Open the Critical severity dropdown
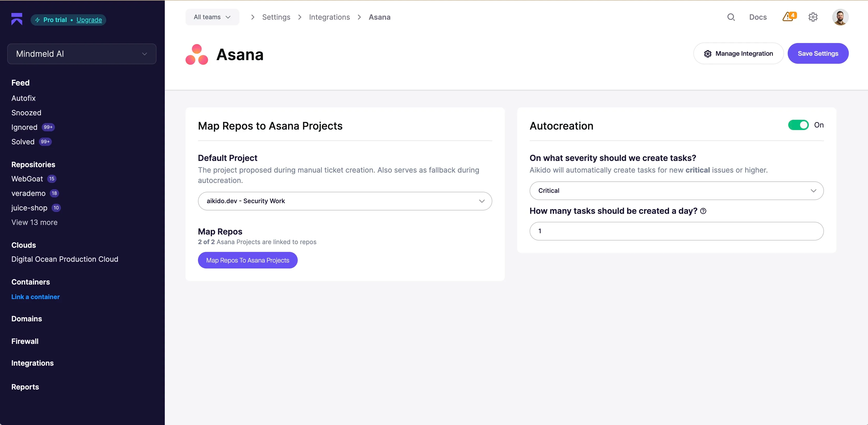The height and width of the screenshot is (425, 868). [676, 191]
